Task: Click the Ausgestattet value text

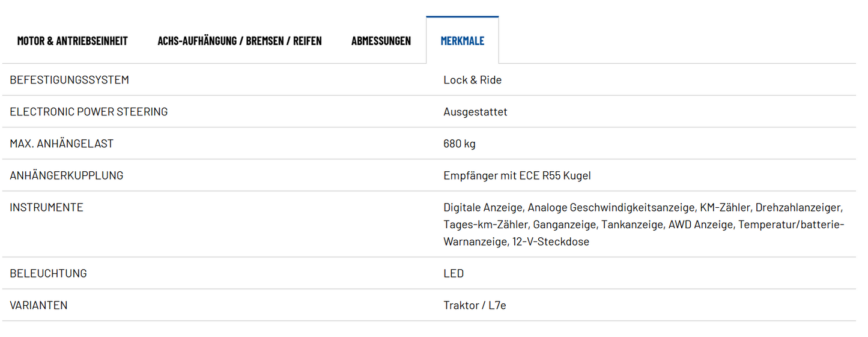Action: (x=475, y=112)
